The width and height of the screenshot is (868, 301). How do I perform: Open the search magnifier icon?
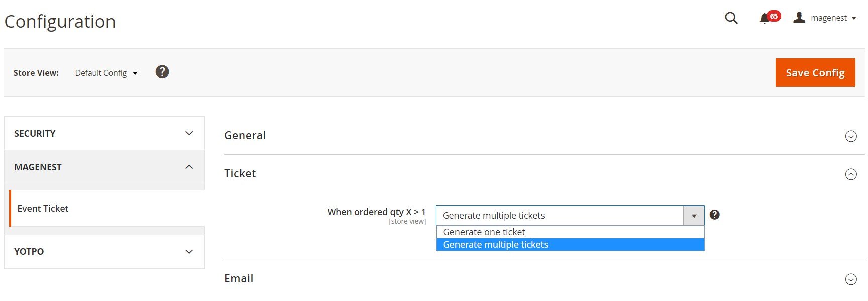(x=731, y=18)
